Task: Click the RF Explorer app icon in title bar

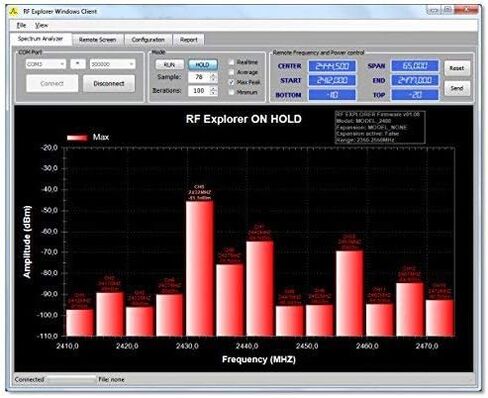Action: click(14, 12)
